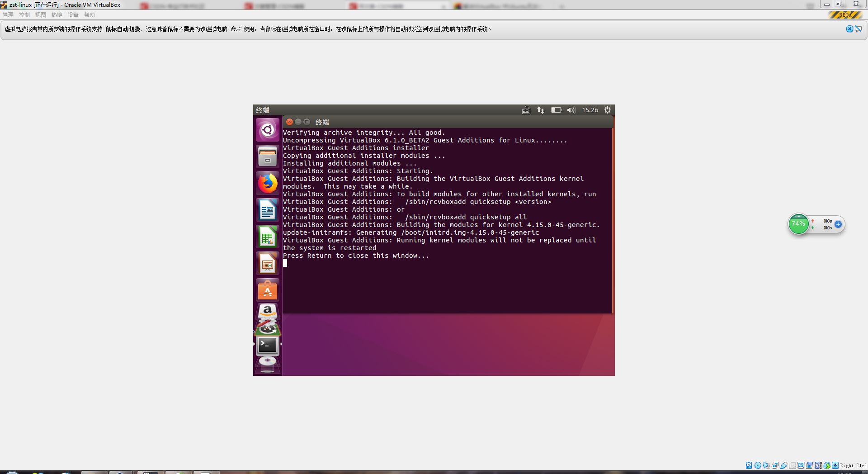The height and width of the screenshot is (474, 868).
Task: Click the recording status icon
Action: coord(809,465)
